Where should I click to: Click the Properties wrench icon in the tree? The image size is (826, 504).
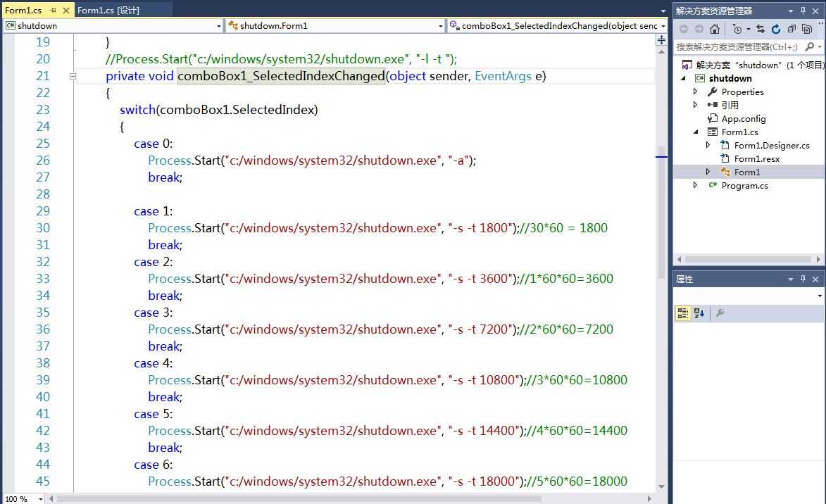pos(712,92)
